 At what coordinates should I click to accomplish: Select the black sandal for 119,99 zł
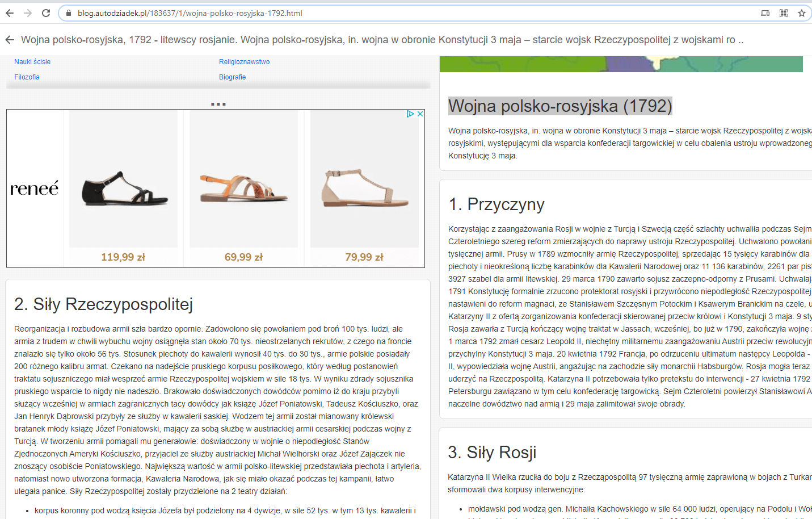(x=123, y=189)
